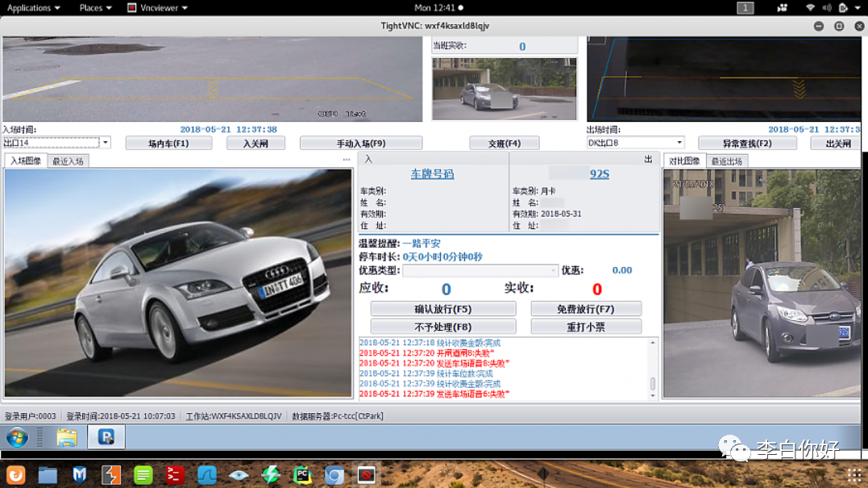Click status bar '工作站:WXF4KSAXLD8LQJV'
The image size is (868, 488).
tap(234, 416)
